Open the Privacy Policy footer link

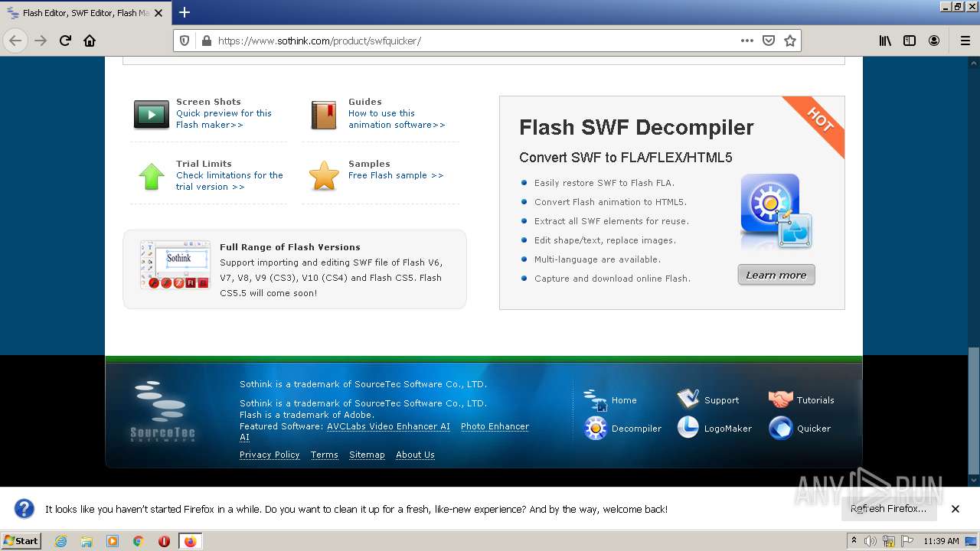(x=269, y=455)
